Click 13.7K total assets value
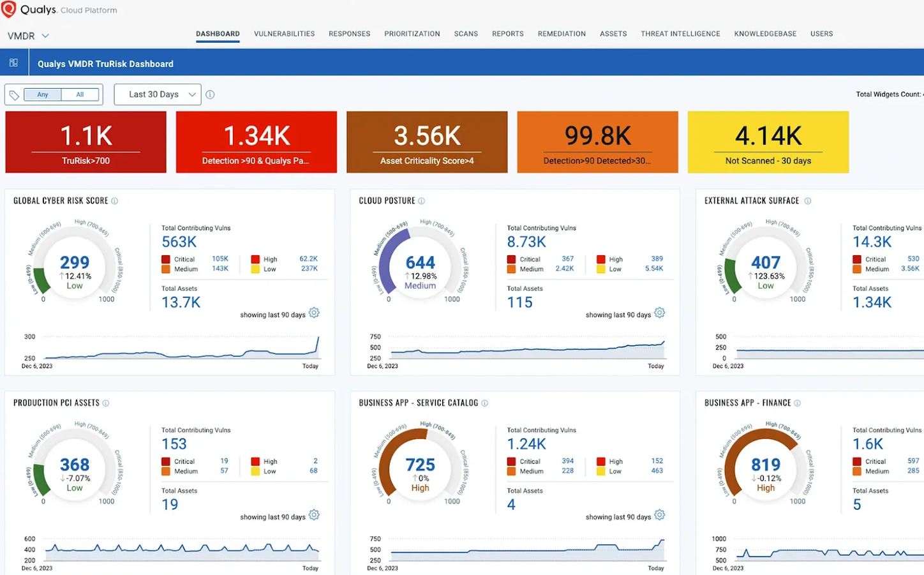 click(x=181, y=302)
